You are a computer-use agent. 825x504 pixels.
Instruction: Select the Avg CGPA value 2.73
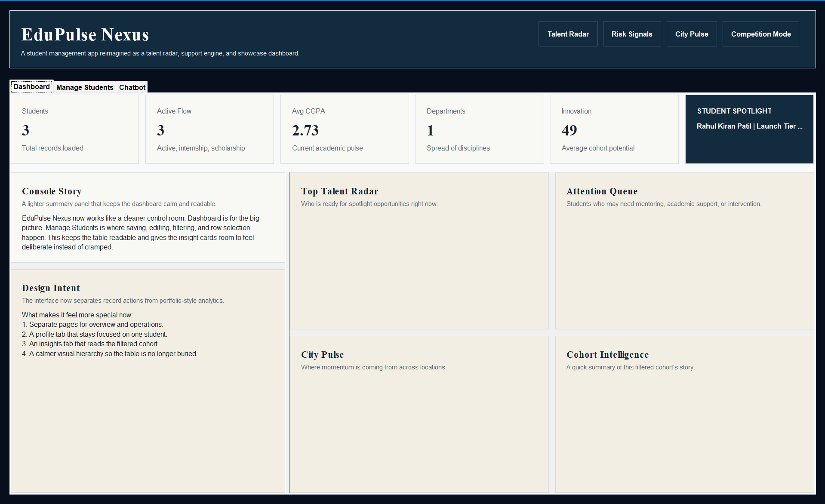pyautogui.click(x=305, y=130)
